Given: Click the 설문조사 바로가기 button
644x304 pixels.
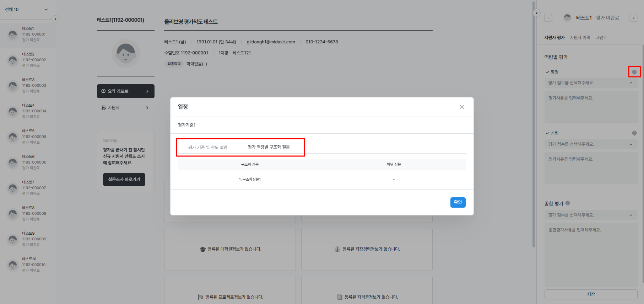Looking at the screenshot, I should click(124, 180).
